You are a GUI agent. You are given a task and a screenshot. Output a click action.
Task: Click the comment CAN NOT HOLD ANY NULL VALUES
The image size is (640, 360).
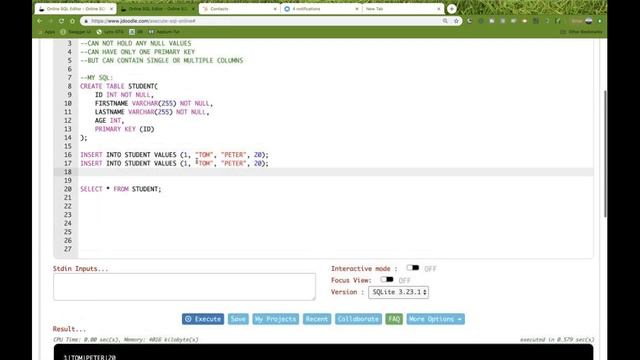click(136, 43)
